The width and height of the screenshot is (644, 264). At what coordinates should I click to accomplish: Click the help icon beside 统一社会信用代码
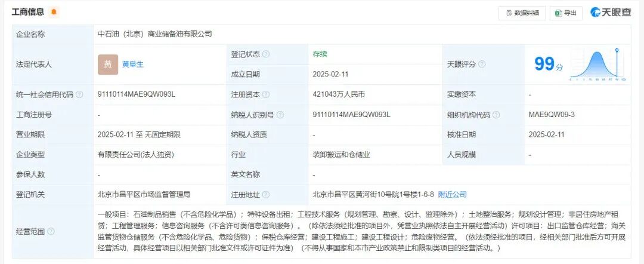pos(79,94)
